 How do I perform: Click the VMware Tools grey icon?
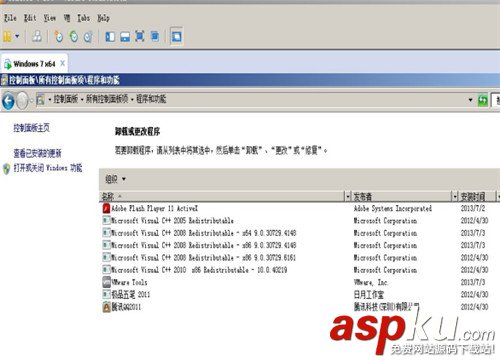(x=107, y=282)
